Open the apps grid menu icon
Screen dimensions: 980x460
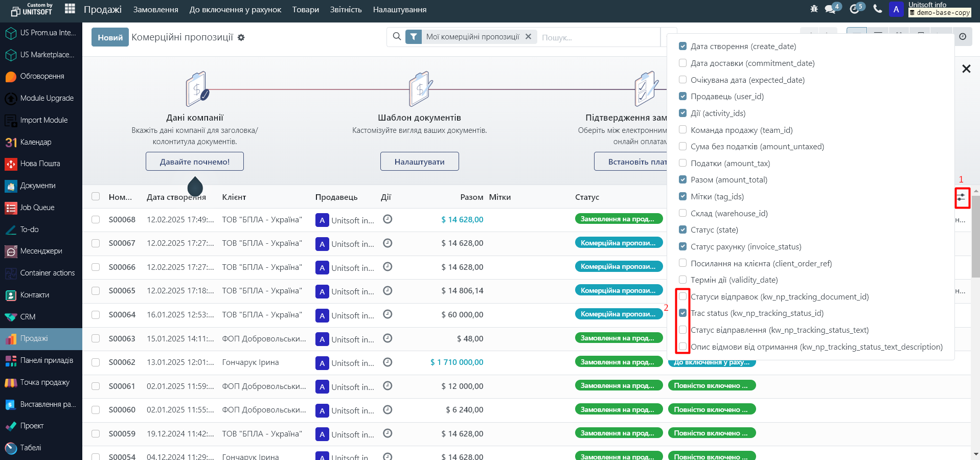(70, 9)
